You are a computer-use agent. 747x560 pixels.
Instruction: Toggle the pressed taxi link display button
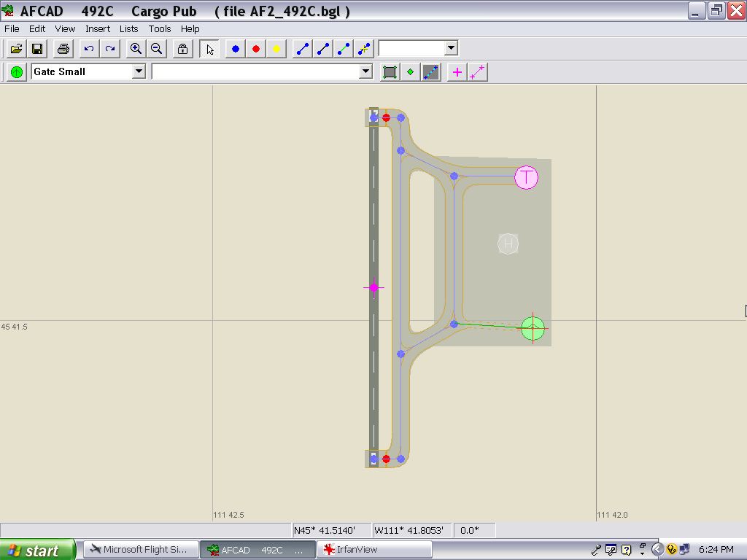430,71
